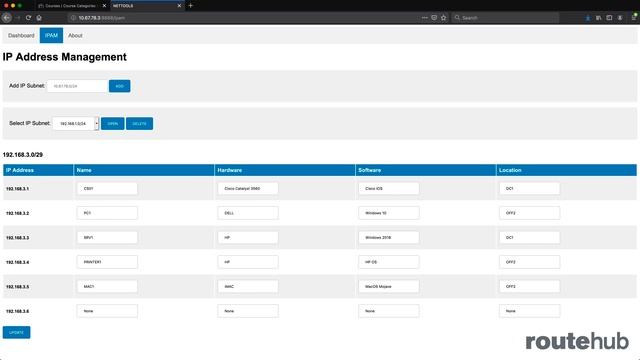Go forward with the browser forward arrow
The image size is (640, 360).
tap(18, 18)
